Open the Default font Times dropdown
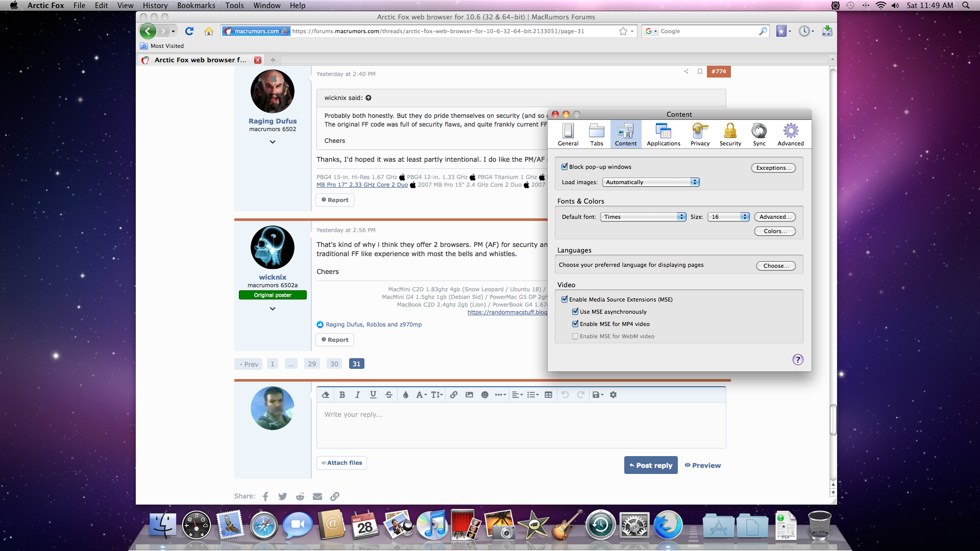This screenshot has height=551, width=980. point(643,217)
